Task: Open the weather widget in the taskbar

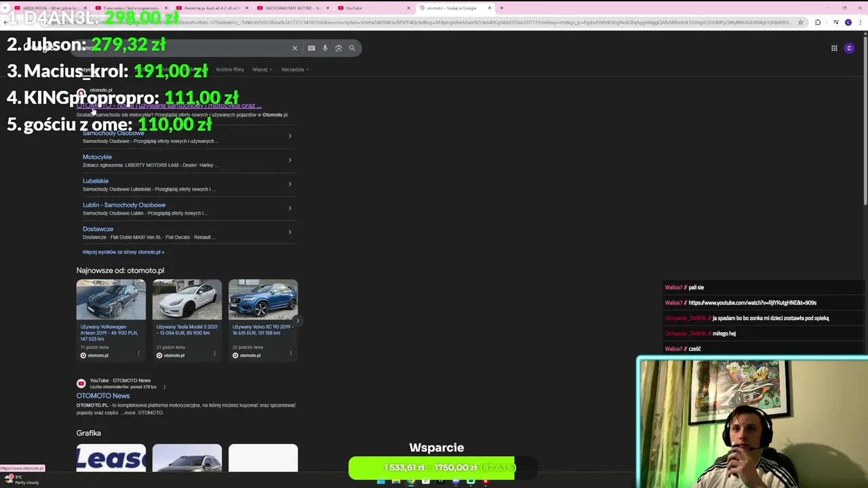Action: tap(22, 480)
